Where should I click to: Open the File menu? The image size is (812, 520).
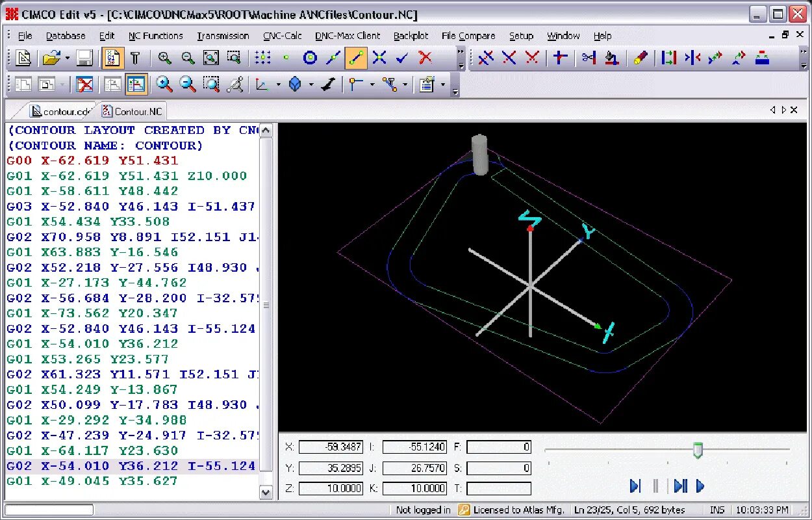click(x=25, y=36)
